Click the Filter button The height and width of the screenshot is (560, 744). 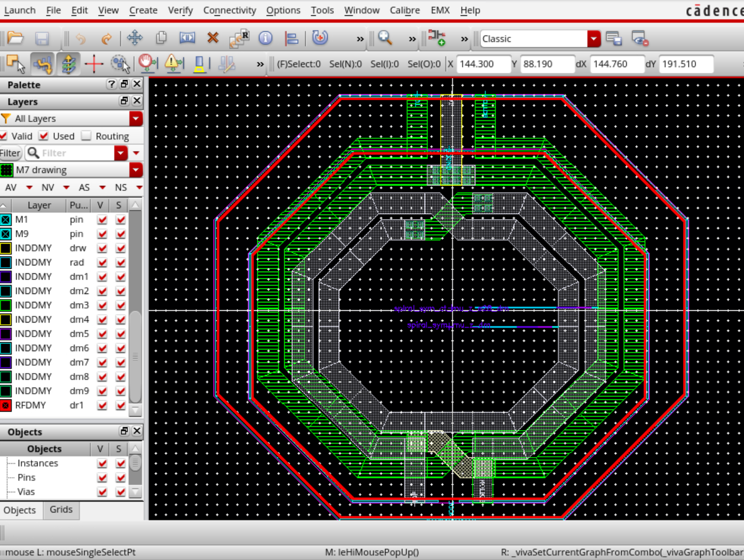[x=10, y=153]
